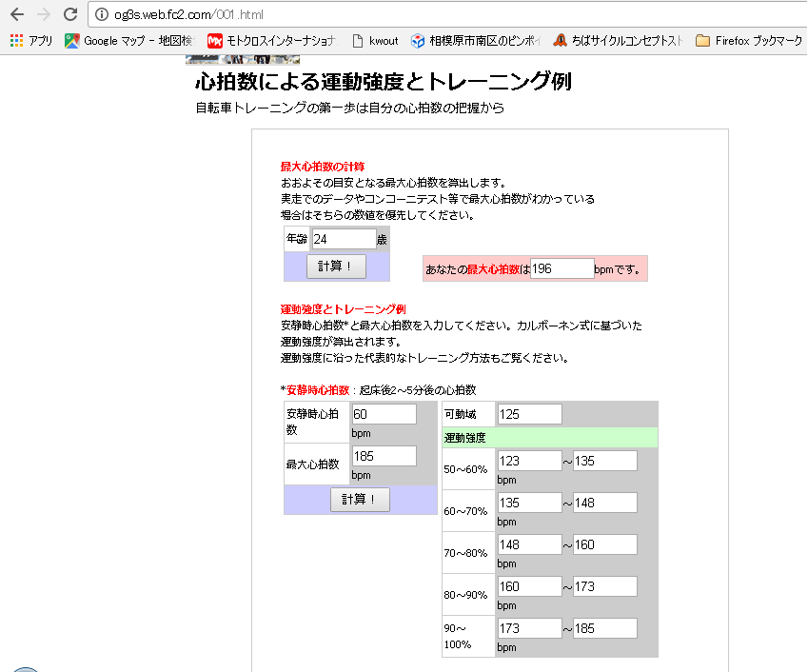Image resolution: width=808 pixels, height=672 pixels.
Task: Click the red 運動強度とトレーニング例 heading
Action: 344,309
